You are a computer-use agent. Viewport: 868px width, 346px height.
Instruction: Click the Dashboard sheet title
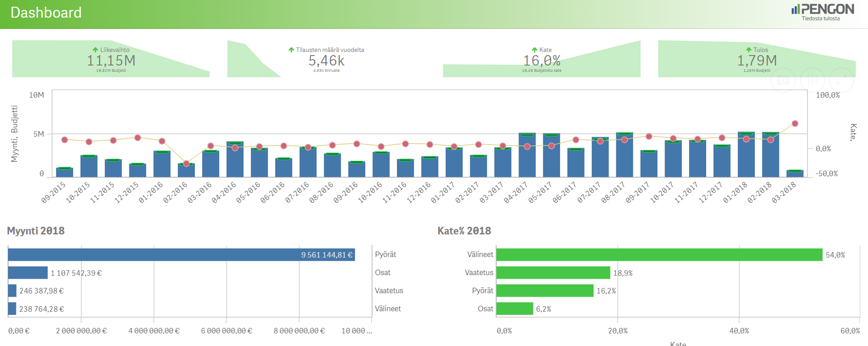pyautogui.click(x=46, y=13)
